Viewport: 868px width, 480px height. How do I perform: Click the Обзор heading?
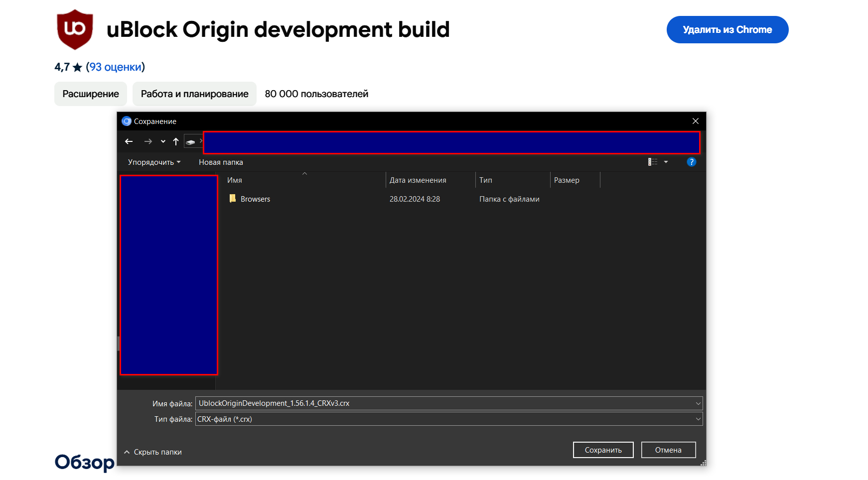pyautogui.click(x=85, y=463)
